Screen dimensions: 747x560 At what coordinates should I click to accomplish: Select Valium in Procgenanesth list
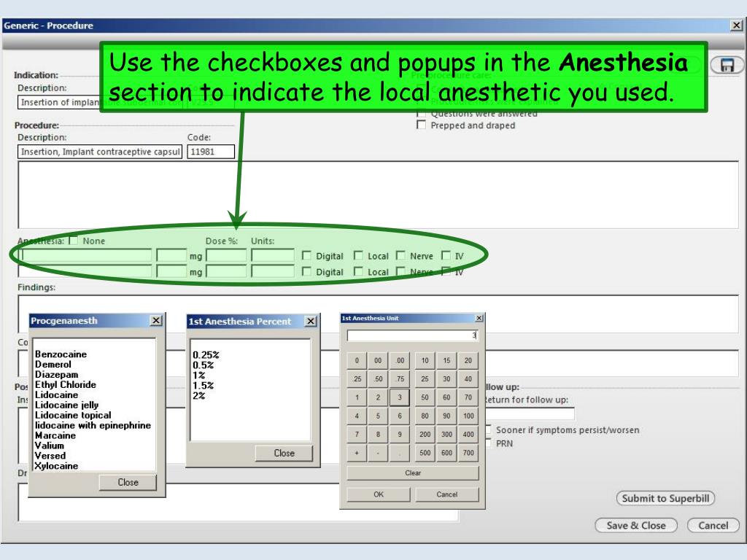click(49, 446)
